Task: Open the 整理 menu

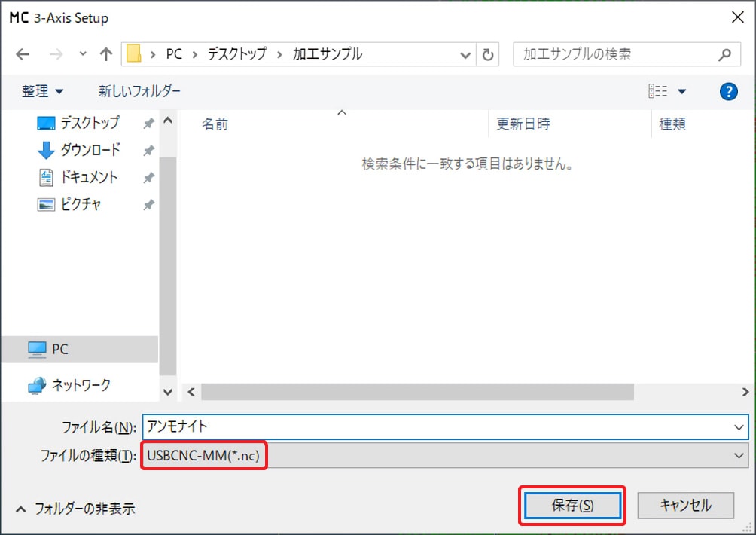Action: [42, 91]
